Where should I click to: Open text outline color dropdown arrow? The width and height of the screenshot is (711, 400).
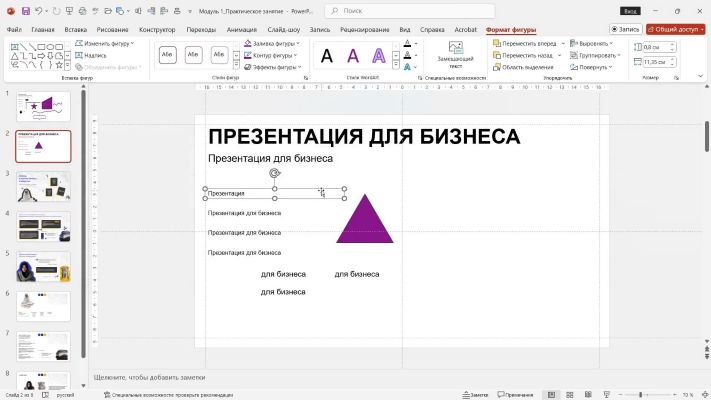tap(416, 55)
